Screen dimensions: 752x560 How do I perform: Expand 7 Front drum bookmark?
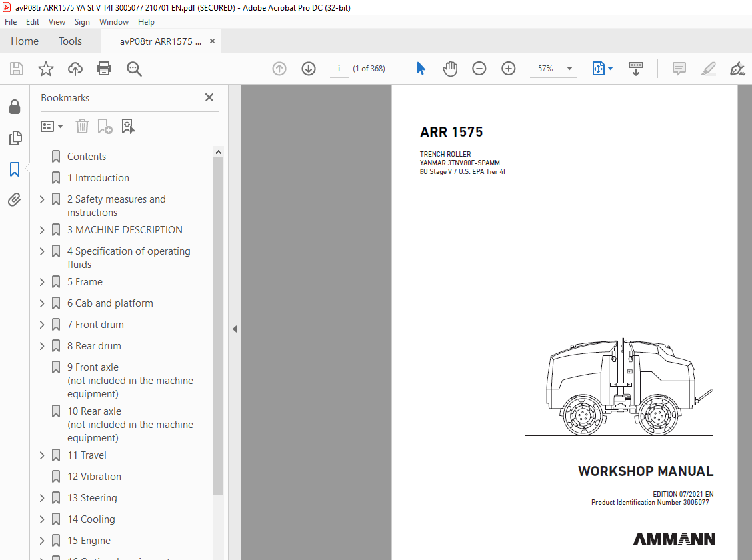coord(42,325)
